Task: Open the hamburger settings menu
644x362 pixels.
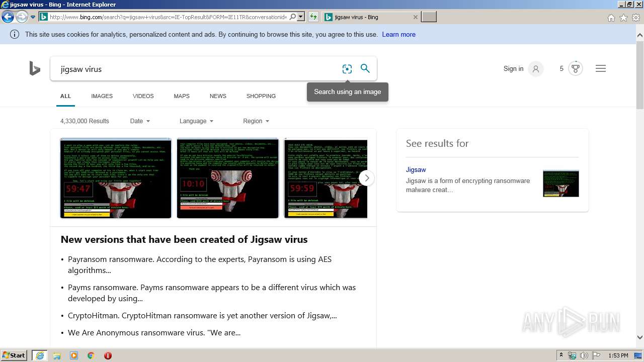Action: tap(601, 68)
